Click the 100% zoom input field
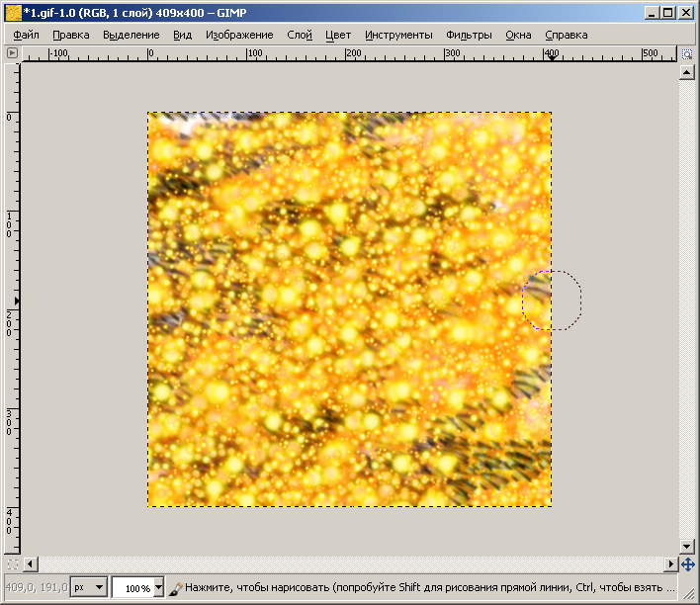Image resolution: width=700 pixels, height=605 pixels. pyautogui.click(x=133, y=587)
